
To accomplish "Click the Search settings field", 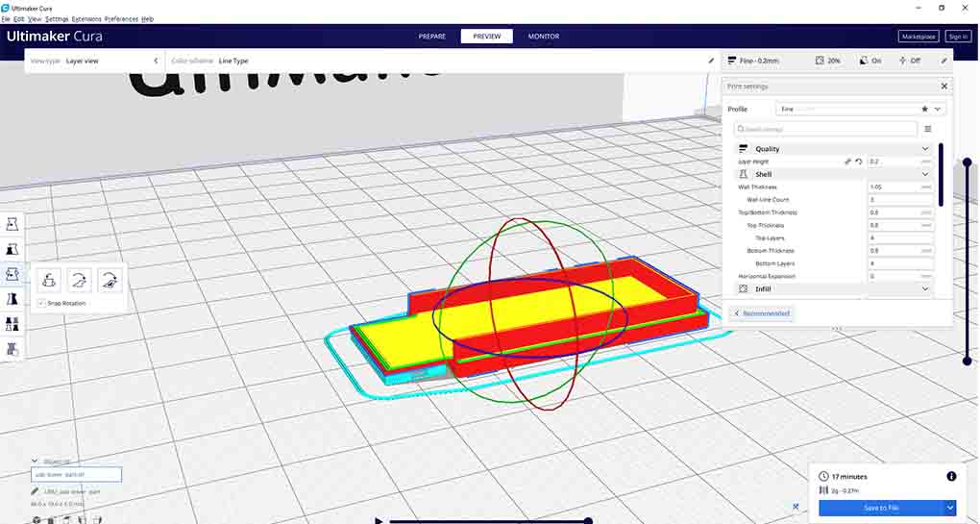I will [825, 129].
